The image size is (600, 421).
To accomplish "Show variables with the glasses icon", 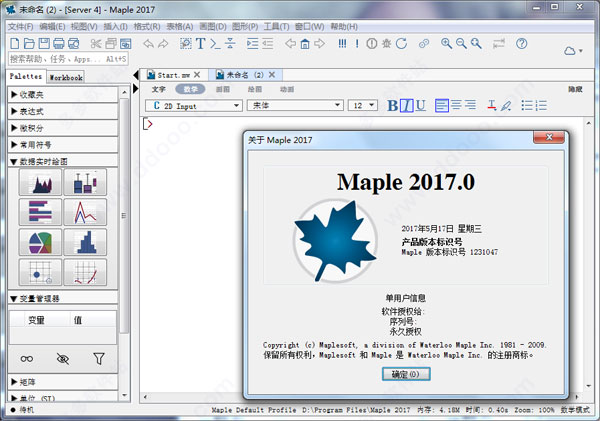I will [x=26, y=359].
